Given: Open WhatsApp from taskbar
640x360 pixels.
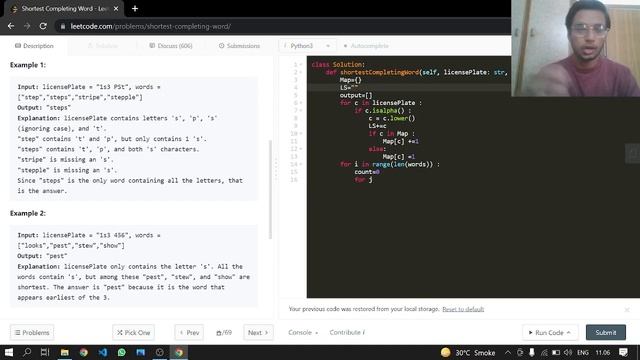Looking at the screenshot, I should pos(122,352).
